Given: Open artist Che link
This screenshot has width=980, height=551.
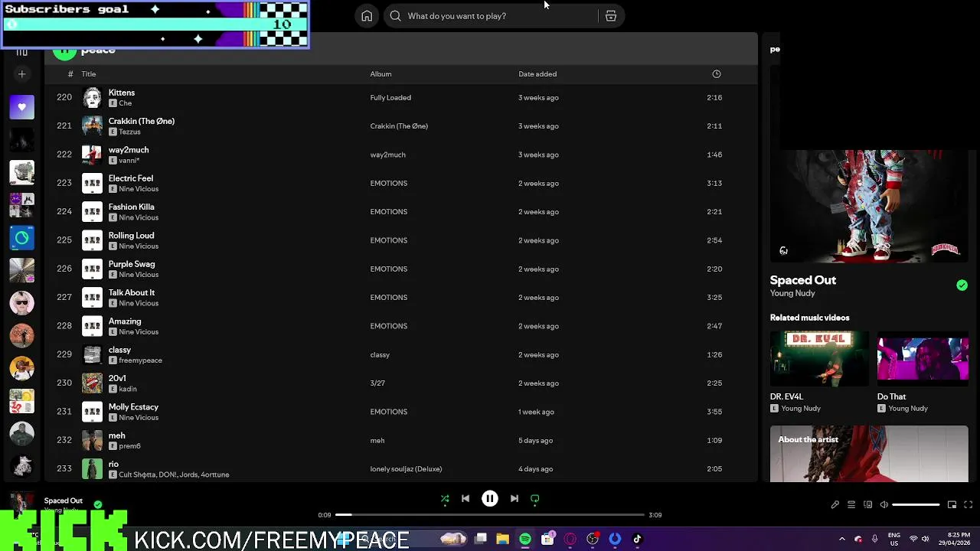Looking at the screenshot, I should [x=126, y=103].
